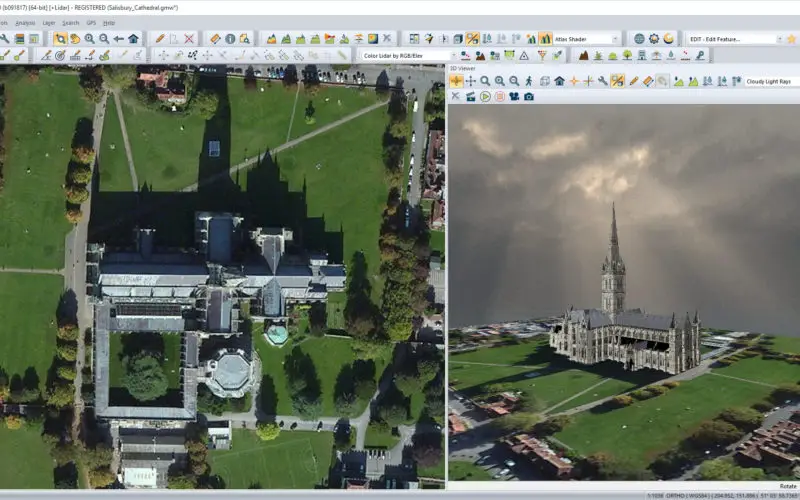Select the Zoom tool with box cursor
Screen dimensions: 800x500
tap(60, 39)
